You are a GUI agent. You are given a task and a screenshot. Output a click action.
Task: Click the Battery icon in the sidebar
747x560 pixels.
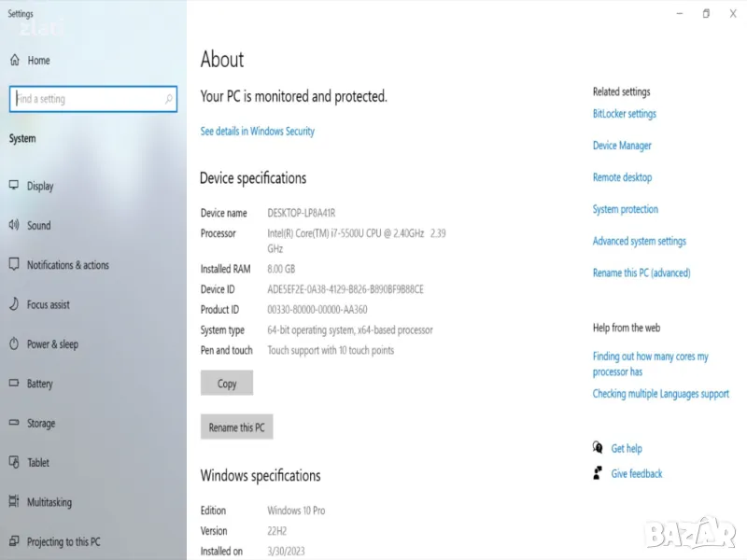coord(14,384)
